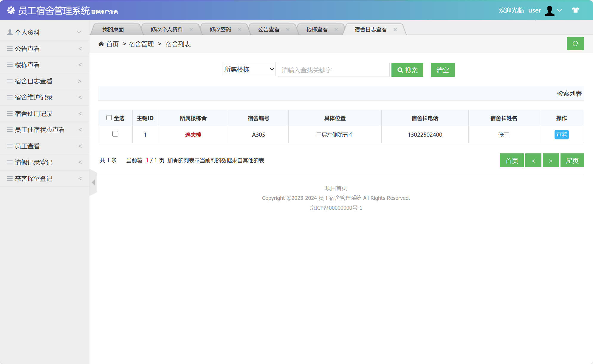
Task: Collapse the 宿舍日志查看 sidebar menu
Action: [34, 81]
